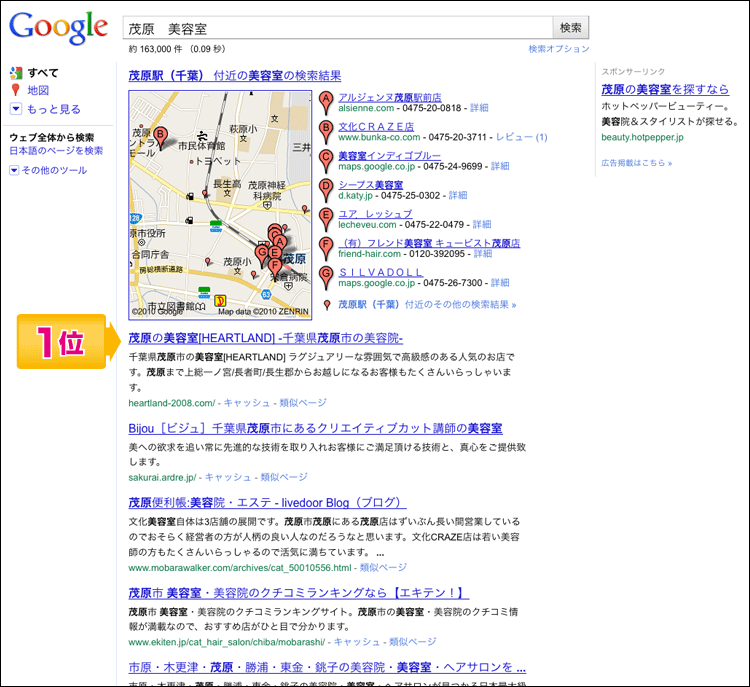The height and width of the screenshot is (687, 750).
Task: Click the B marker on the map
Action: tap(161, 137)
